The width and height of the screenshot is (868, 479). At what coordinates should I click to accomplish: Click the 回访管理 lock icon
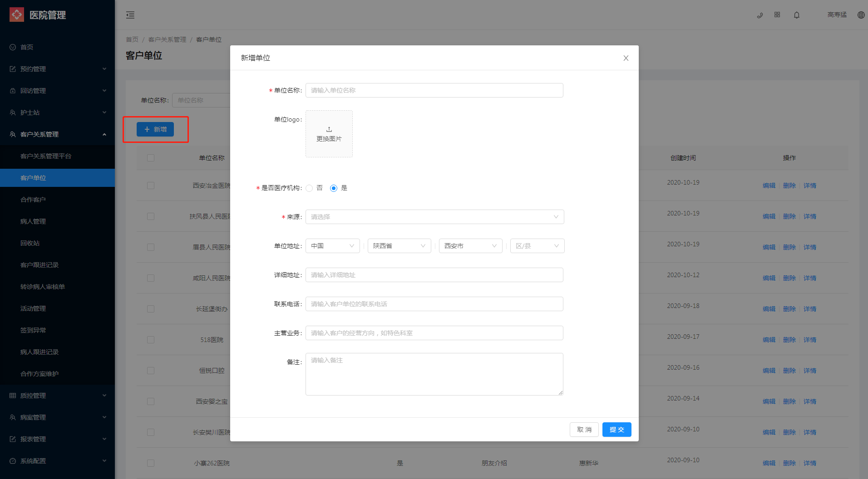(13, 91)
